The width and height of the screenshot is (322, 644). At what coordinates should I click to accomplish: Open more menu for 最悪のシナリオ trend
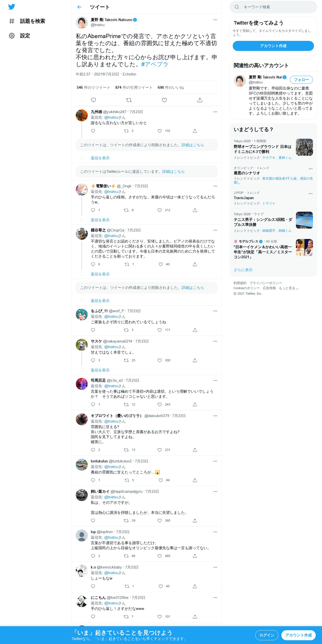[x=310, y=169]
